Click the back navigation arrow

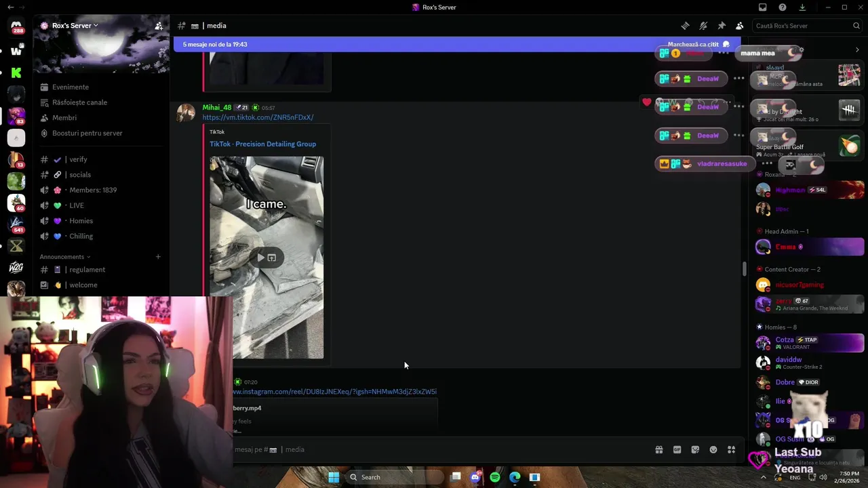click(x=9, y=7)
